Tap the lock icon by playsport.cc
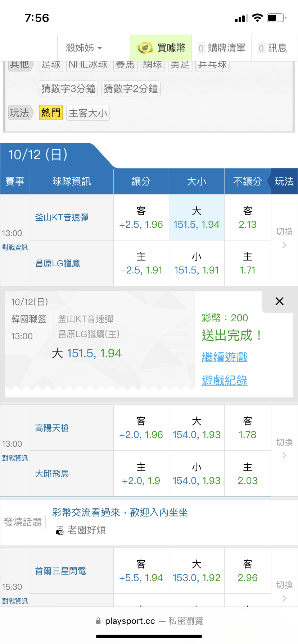Screen dimensions: 298x644 [x=98, y=621]
